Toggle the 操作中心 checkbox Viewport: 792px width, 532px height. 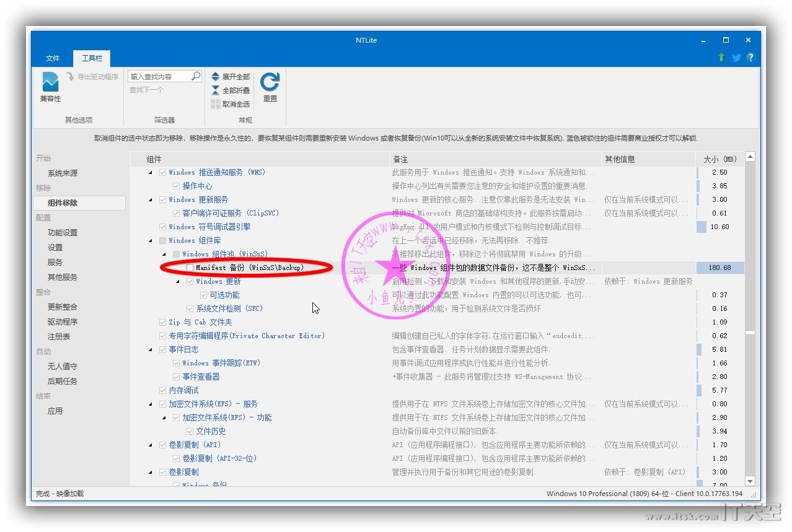(177, 186)
